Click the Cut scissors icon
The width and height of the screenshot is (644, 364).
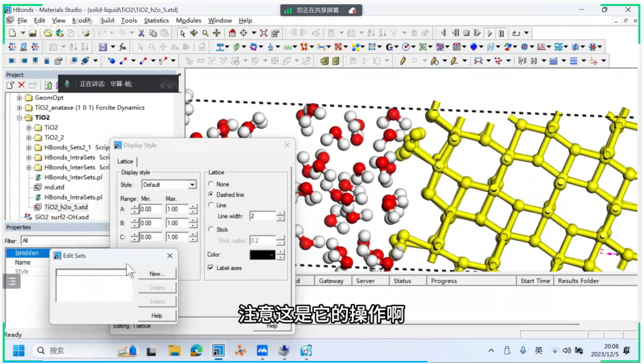141,33
